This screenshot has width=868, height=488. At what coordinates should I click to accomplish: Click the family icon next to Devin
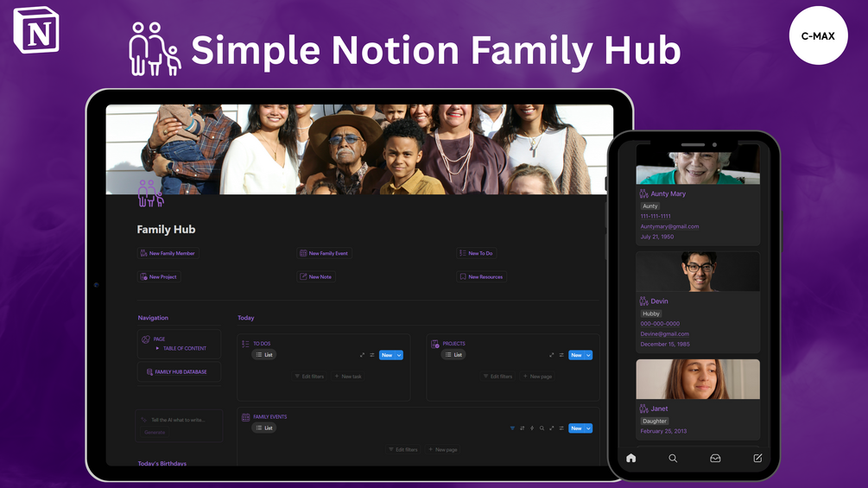tap(643, 301)
